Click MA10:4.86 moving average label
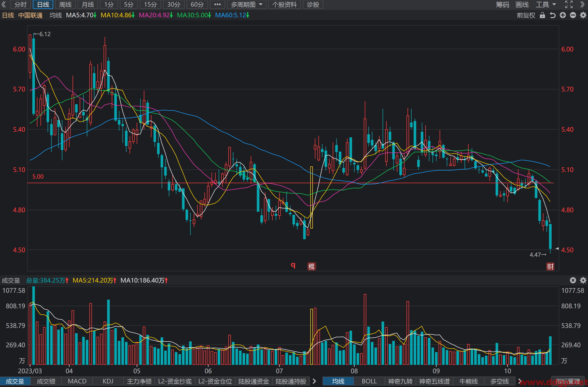Screen dimensions: 588x387 (x=118, y=15)
